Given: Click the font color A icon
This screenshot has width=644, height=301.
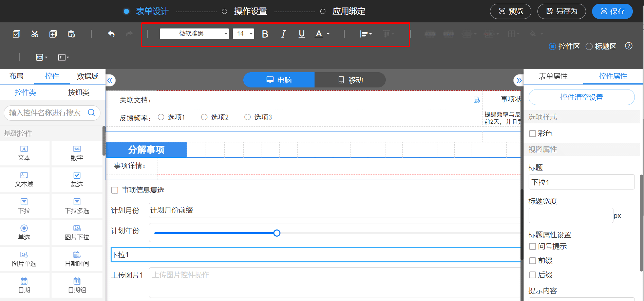Looking at the screenshot, I should (x=319, y=34).
